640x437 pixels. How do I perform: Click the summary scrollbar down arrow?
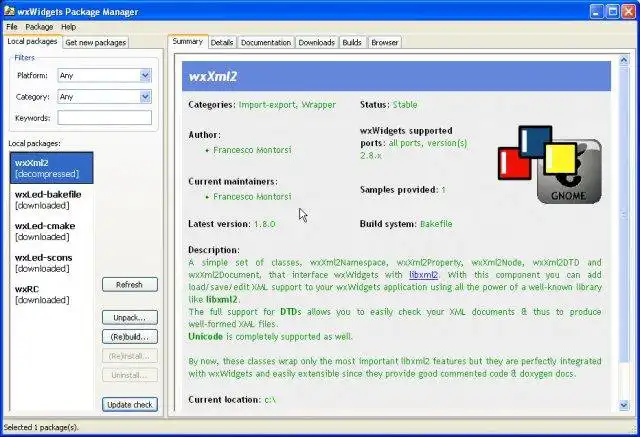[624, 405]
